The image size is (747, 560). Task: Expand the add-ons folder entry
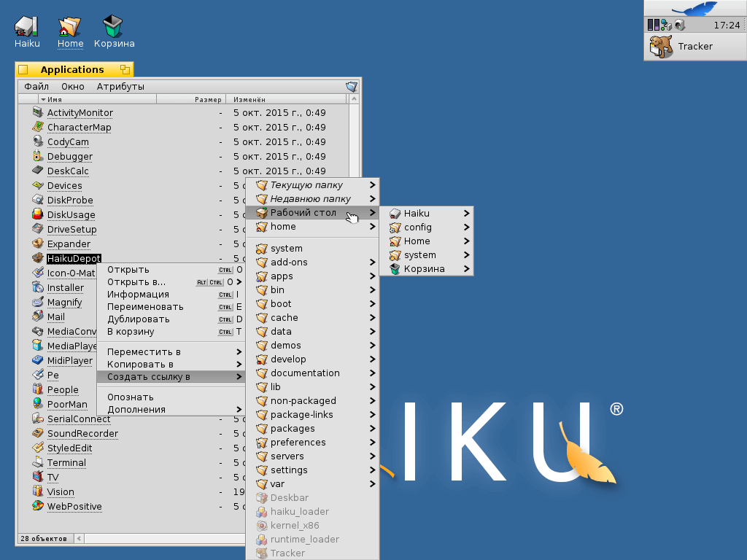point(312,262)
